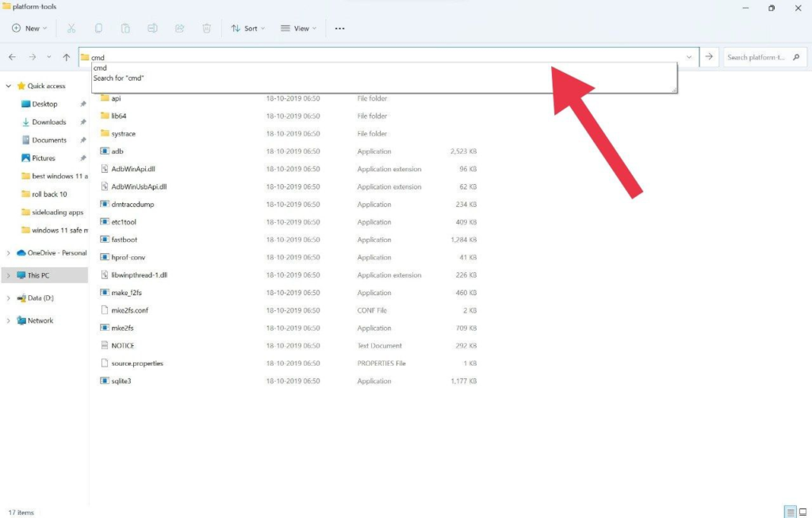The height and width of the screenshot is (518, 812).
Task: Click the See more ellipsis icon
Action: (x=339, y=28)
